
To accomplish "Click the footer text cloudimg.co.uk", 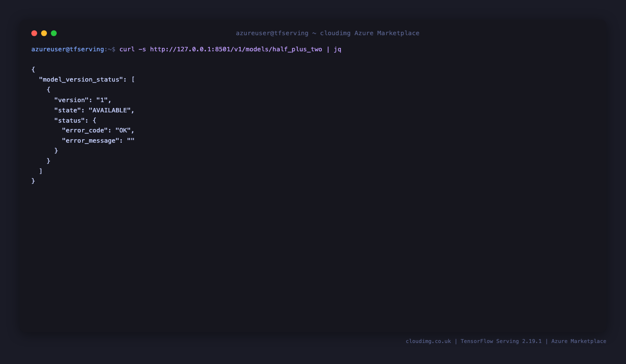I will click(x=428, y=342).
